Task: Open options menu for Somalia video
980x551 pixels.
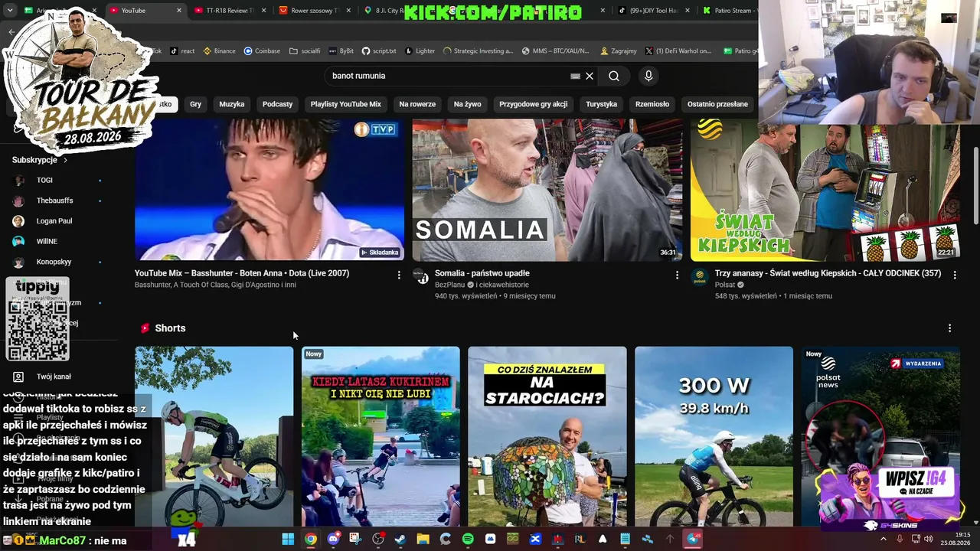Action: point(677,275)
